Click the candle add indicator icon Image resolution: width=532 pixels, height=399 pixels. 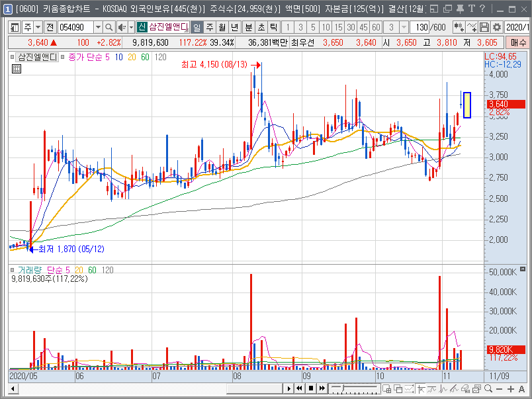tap(459, 27)
